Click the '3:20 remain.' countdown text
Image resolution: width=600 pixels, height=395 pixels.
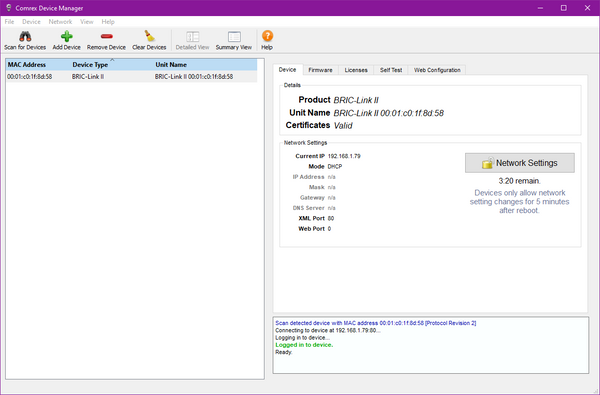519,181
